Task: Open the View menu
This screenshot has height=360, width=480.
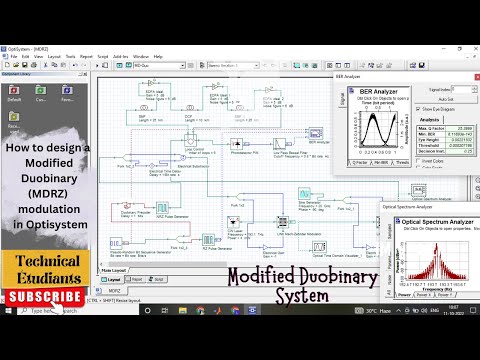Action: pyautogui.click(x=38, y=57)
